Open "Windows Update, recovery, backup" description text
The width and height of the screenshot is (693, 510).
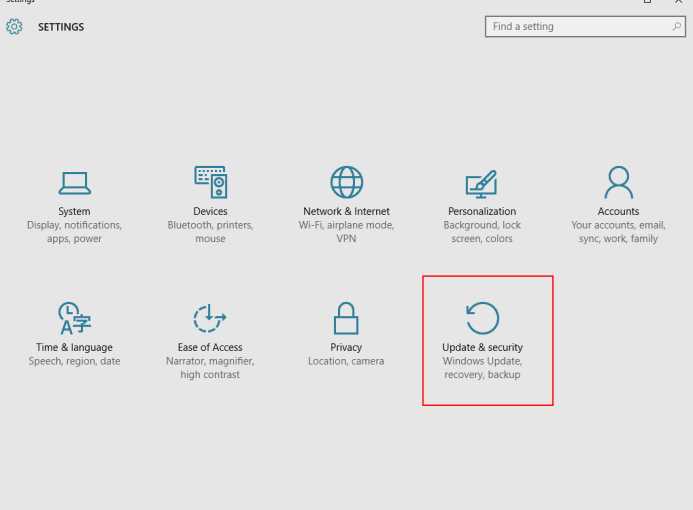coord(482,368)
